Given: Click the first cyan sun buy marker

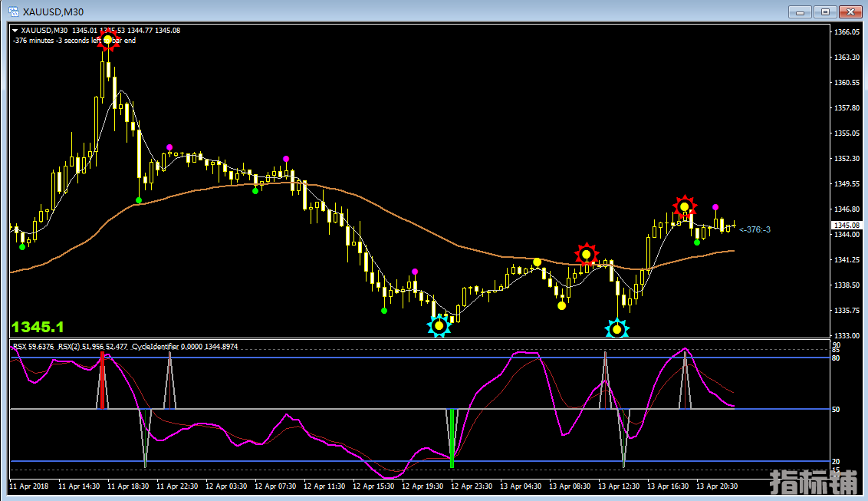Looking at the screenshot, I should point(439,326).
